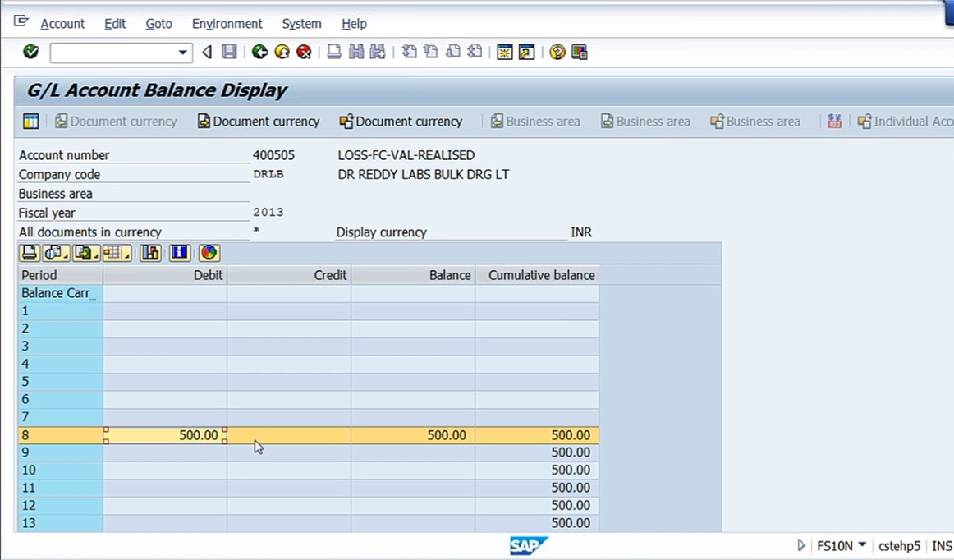Select the 500.00 debit cell in period 8

[165, 435]
